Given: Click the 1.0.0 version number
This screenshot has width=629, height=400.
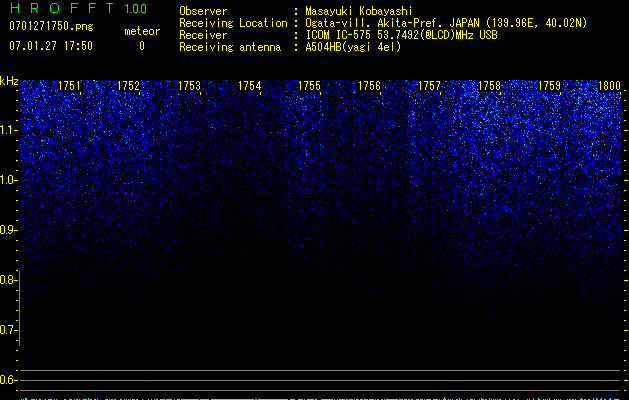Looking at the screenshot, I should tap(135, 9).
